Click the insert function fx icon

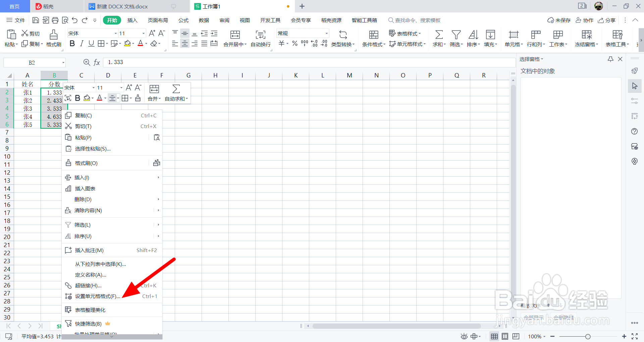point(97,62)
